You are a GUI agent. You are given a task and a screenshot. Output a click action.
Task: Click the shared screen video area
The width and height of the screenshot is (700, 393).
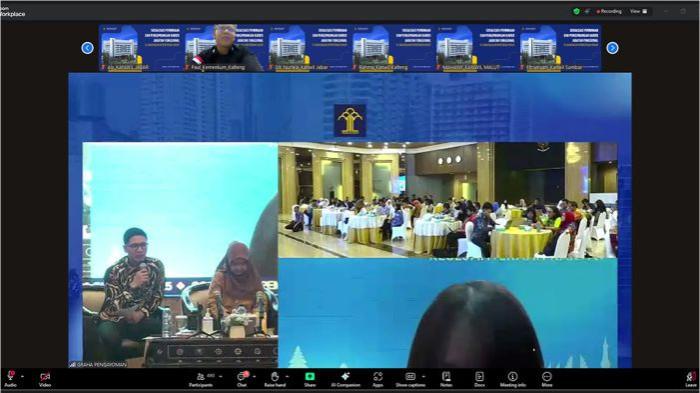(350, 220)
